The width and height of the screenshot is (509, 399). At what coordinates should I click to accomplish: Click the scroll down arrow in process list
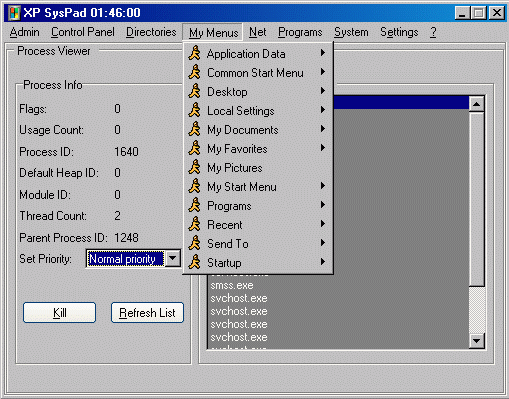(x=477, y=341)
